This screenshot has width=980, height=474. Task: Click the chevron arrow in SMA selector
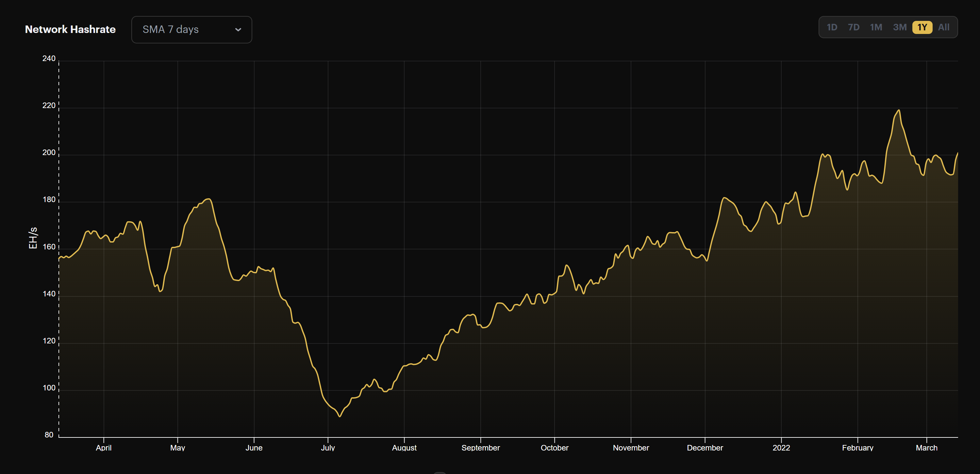238,30
